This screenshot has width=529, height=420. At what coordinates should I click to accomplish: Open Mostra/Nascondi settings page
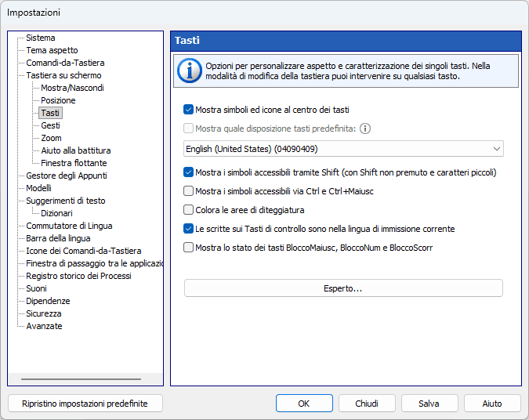click(72, 88)
